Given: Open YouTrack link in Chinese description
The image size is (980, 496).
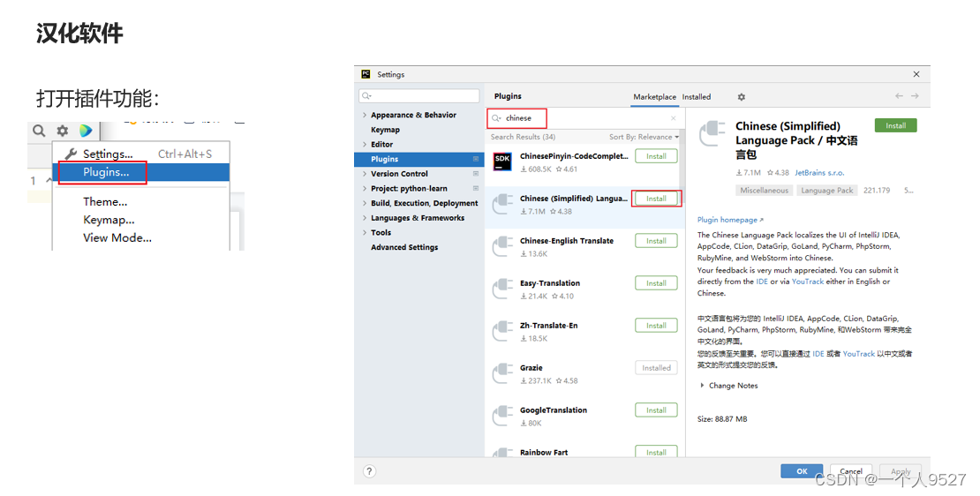Looking at the screenshot, I should (859, 354).
